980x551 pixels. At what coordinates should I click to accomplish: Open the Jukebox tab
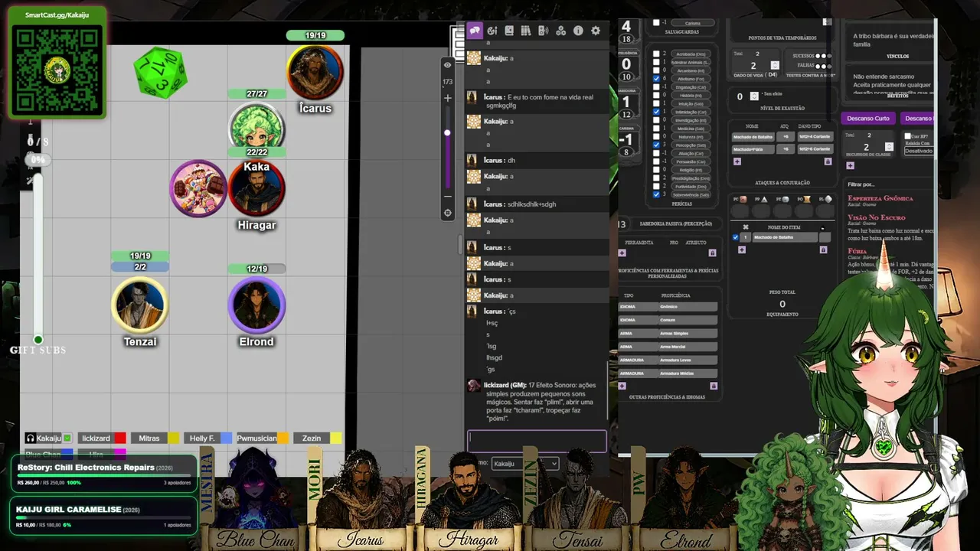point(544,31)
